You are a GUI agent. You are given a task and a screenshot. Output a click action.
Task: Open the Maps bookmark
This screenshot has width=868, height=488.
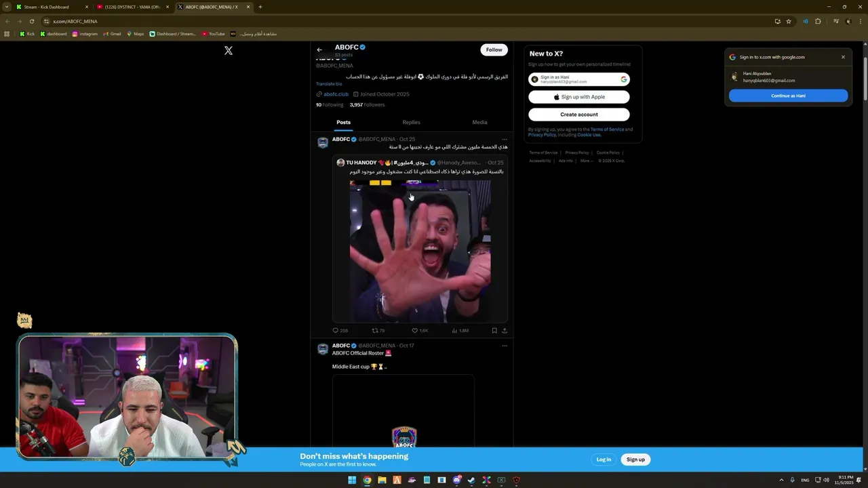click(135, 34)
